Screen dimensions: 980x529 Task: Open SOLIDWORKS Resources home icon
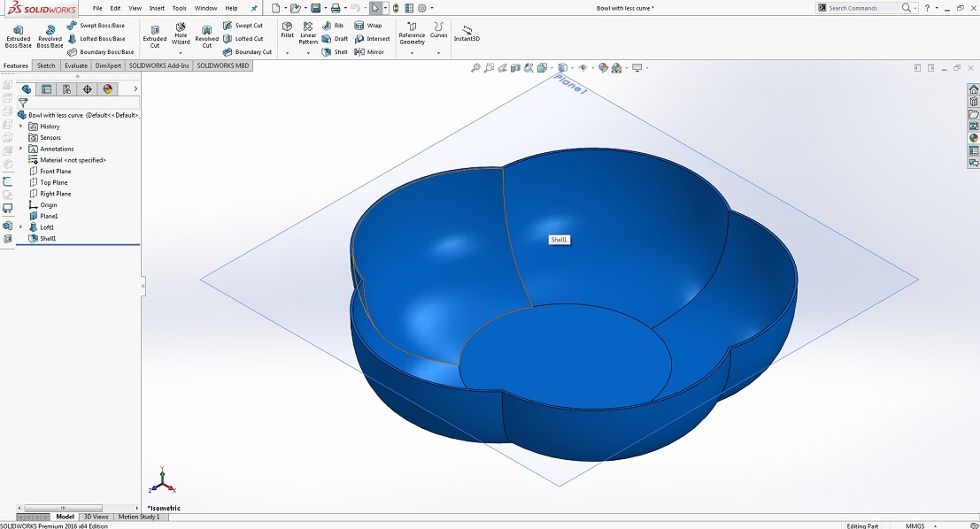point(973,89)
